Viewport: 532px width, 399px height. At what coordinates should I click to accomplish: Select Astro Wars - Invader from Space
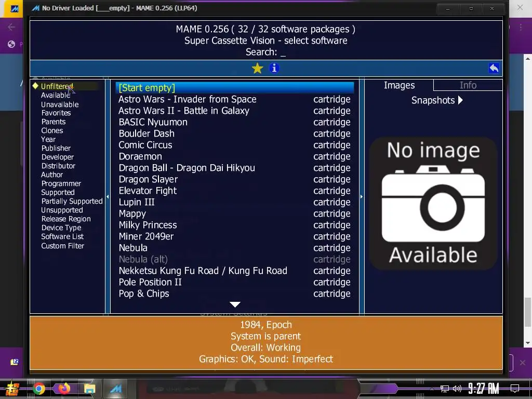[x=235, y=99]
